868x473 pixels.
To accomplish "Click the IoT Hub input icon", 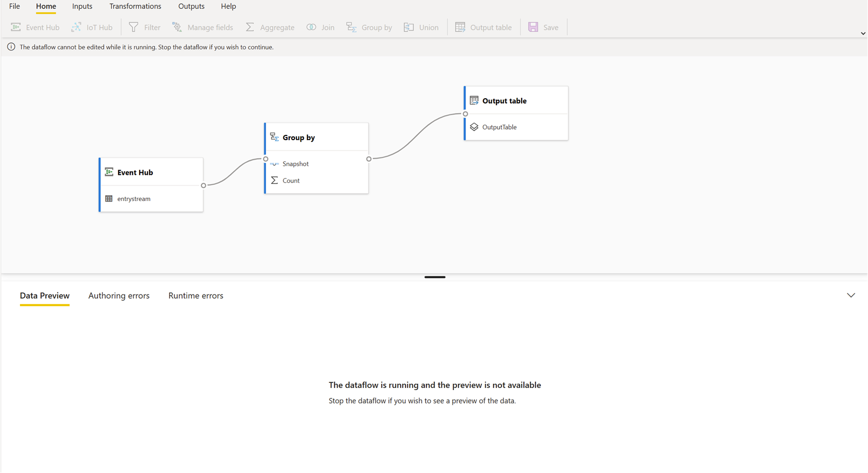I will tap(77, 27).
